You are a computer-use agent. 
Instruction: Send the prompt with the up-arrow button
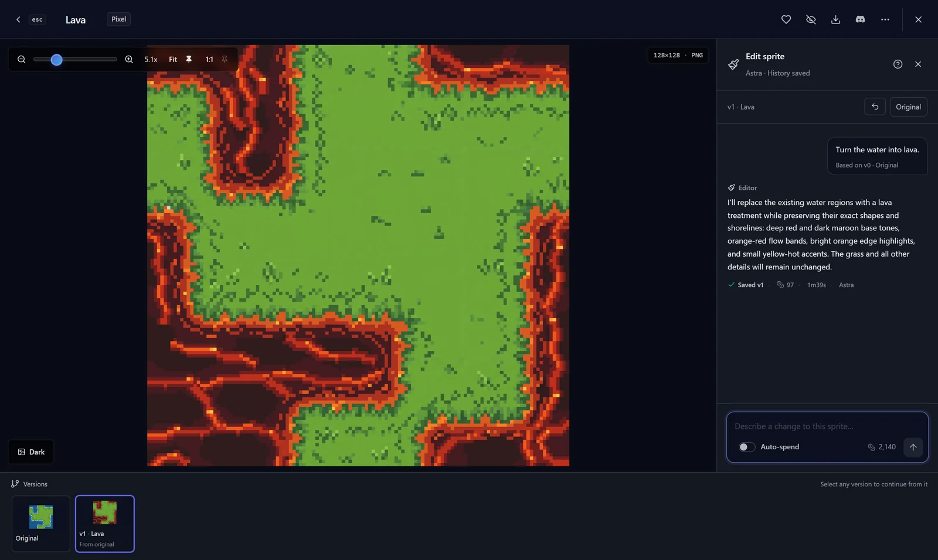coord(913,447)
